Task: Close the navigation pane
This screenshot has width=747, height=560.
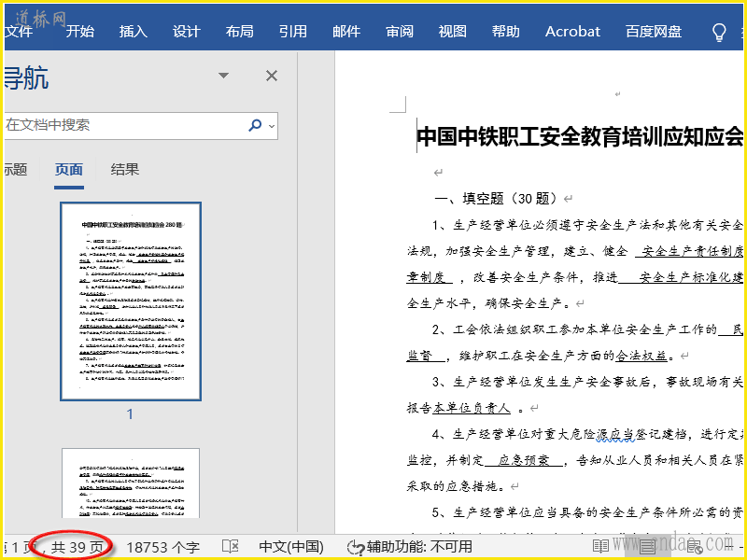Action: [x=272, y=76]
